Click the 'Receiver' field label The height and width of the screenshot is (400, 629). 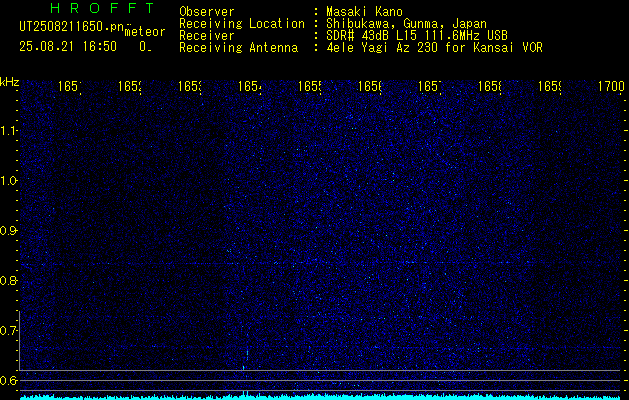tap(207, 36)
